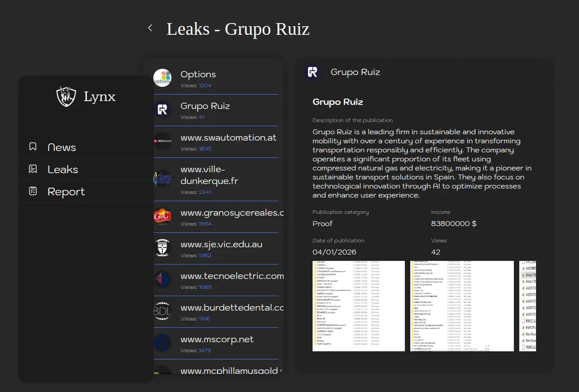Click the bookmark icon next to News
The height and width of the screenshot is (392, 579).
coord(33,147)
